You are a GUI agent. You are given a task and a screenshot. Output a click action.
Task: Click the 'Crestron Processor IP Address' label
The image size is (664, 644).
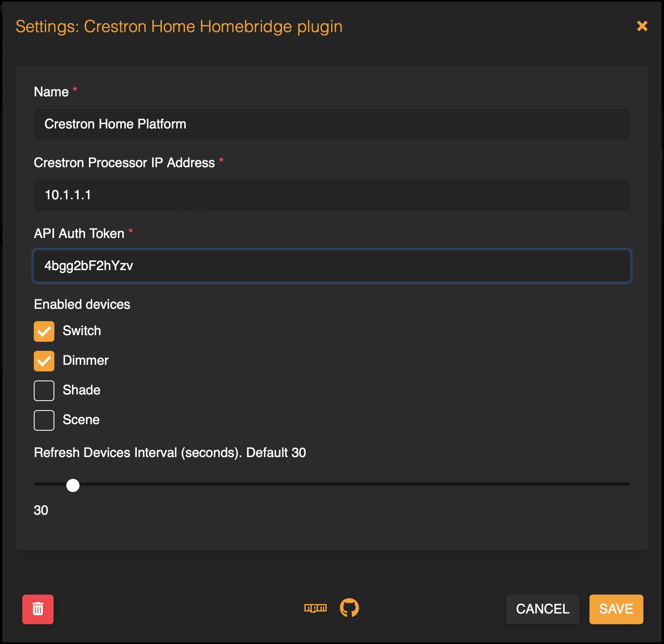click(x=124, y=163)
